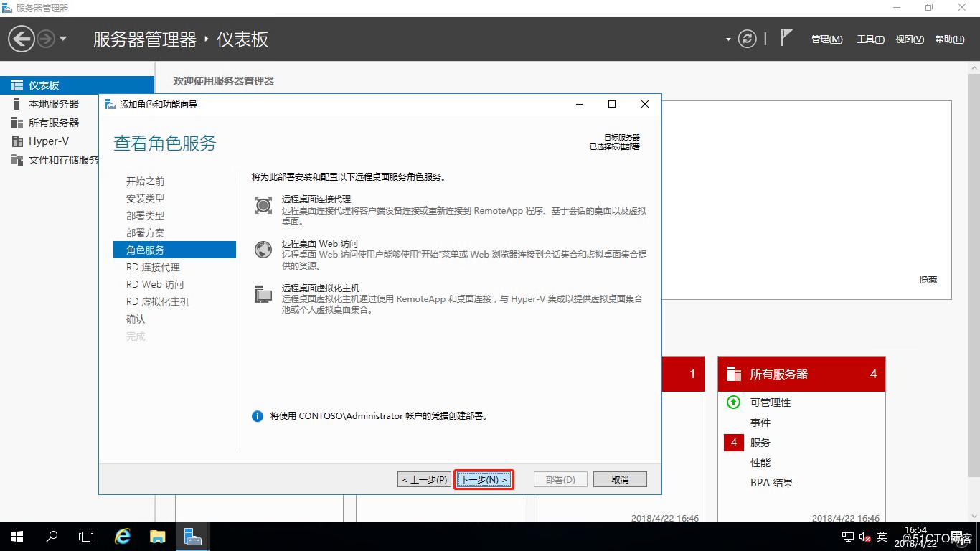
Task: Click 隐藏 link in welcome panel
Action: 928,280
